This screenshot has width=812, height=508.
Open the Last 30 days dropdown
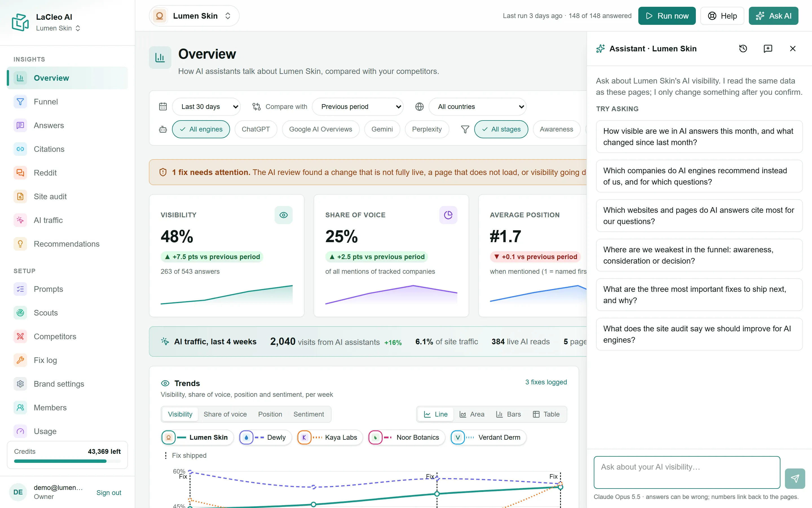coord(206,106)
